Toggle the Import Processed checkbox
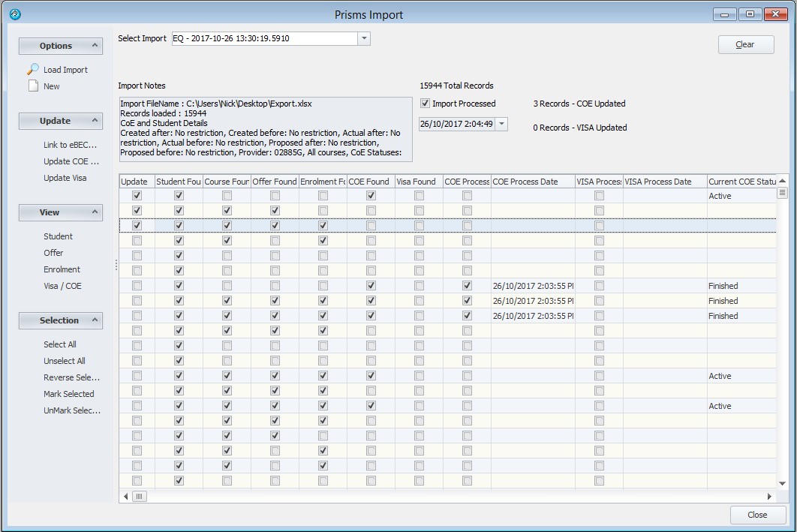Viewport: 797px width, 532px height. [426, 104]
